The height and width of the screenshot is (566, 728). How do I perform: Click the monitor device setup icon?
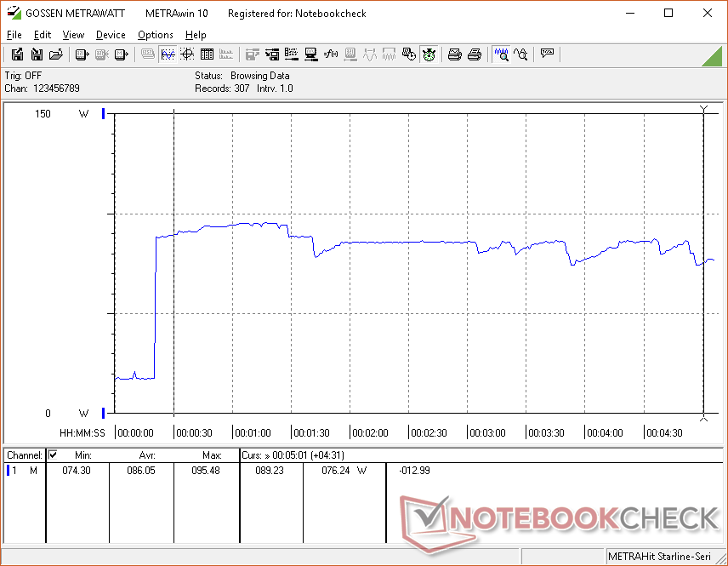point(310,54)
